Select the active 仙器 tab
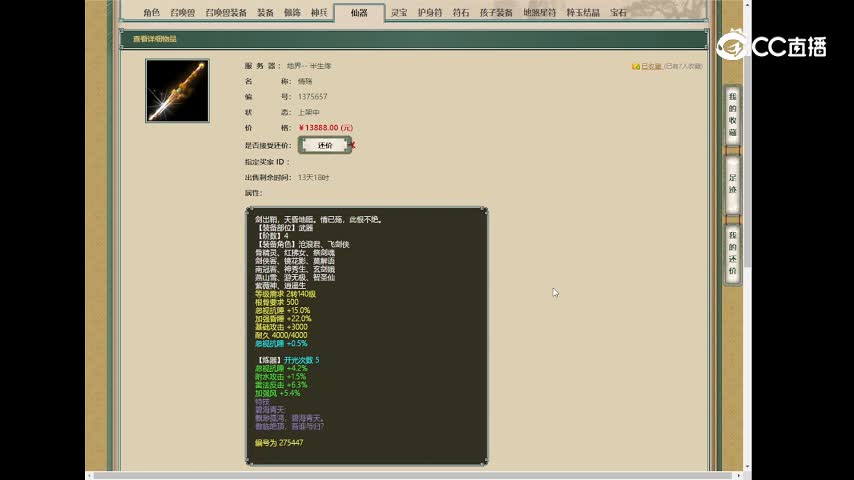Image resolution: width=854 pixels, height=480 pixels. point(359,13)
